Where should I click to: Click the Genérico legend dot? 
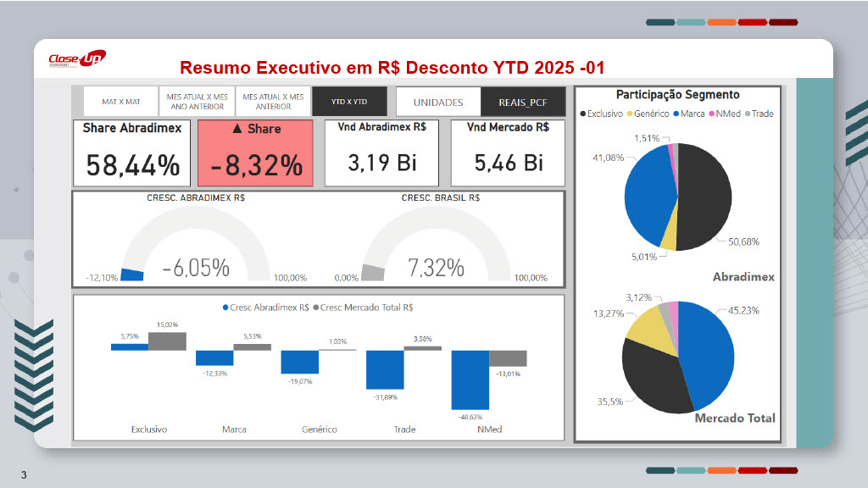(x=631, y=114)
